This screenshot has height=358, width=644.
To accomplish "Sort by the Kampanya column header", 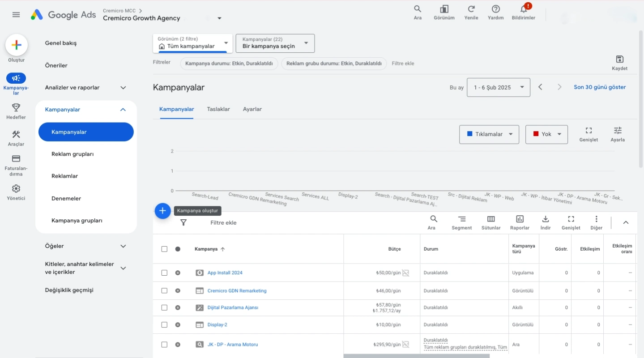I will 210,249.
